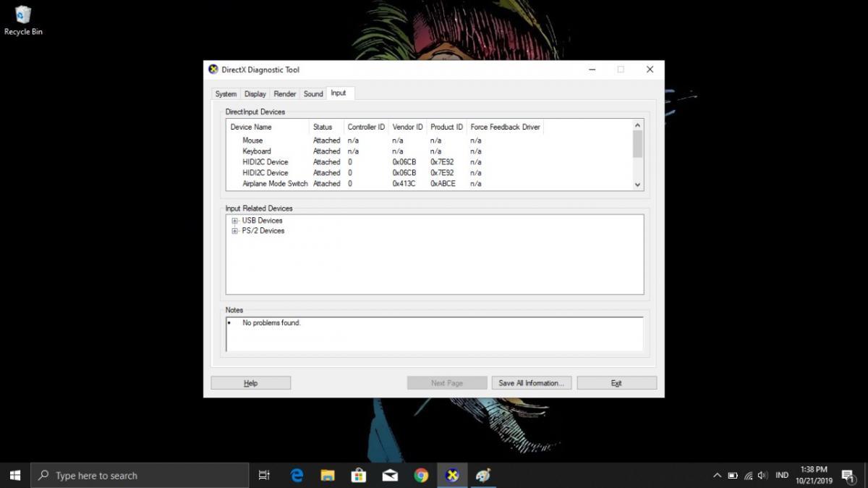Open the Recycle Bin desktop icon
The image size is (868, 488).
23,20
